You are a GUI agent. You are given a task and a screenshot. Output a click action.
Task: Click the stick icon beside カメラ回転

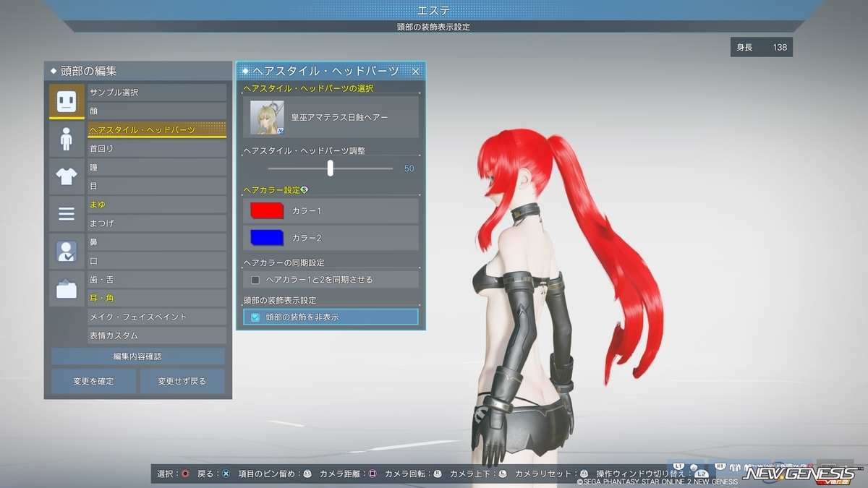pyautogui.click(x=438, y=474)
